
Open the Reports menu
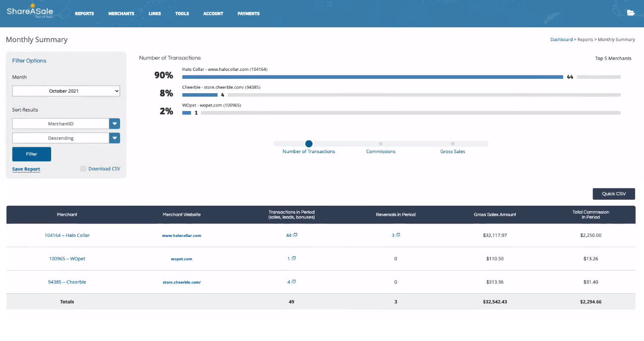tap(84, 13)
